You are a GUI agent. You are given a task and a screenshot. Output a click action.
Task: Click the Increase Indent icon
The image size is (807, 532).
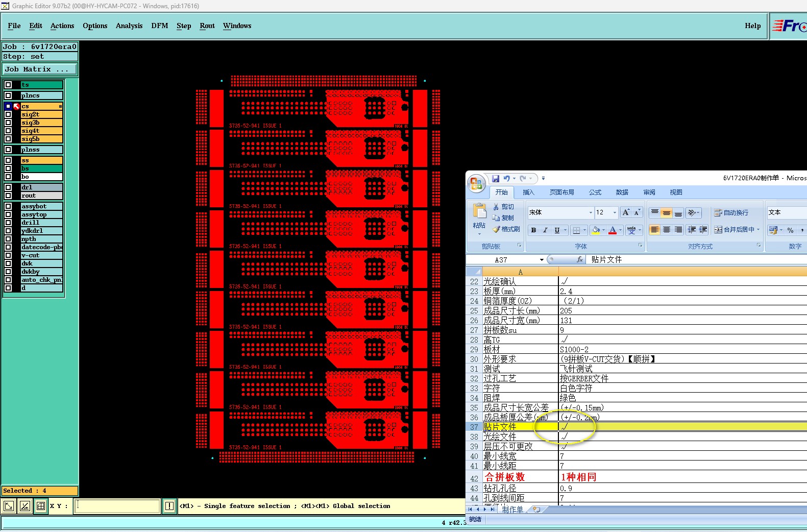pyautogui.click(x=703, y=230)
